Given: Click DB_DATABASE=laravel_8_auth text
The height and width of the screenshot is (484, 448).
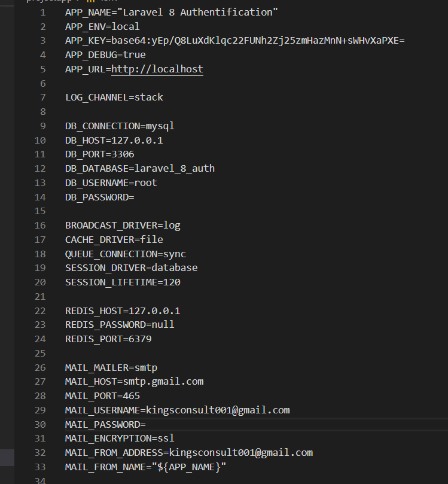Looking at the screenshot, I should 140,169.
